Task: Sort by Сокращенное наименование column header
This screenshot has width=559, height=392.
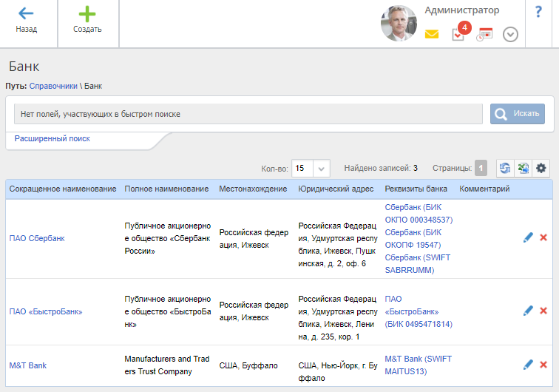Action: (x=63, y=189)
